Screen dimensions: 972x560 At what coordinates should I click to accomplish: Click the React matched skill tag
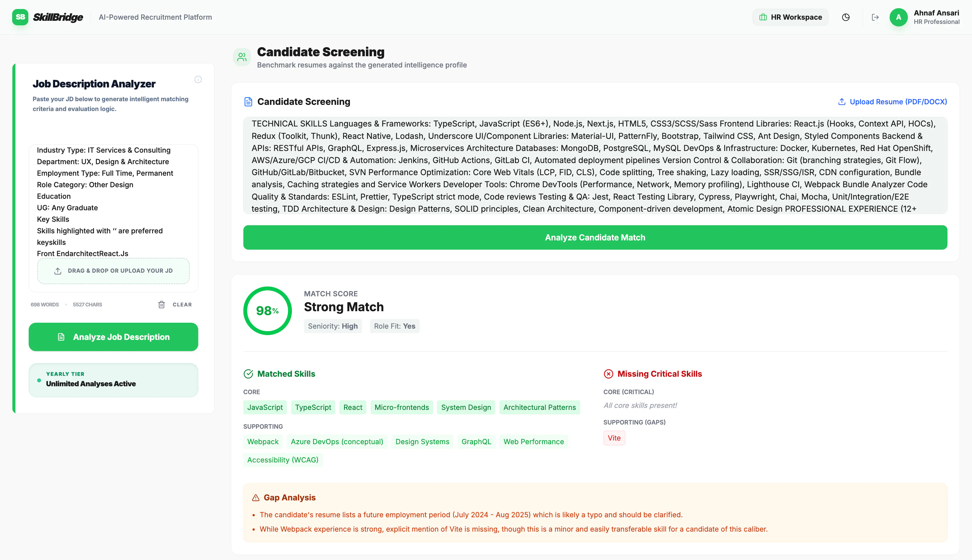tap(352, 407)
